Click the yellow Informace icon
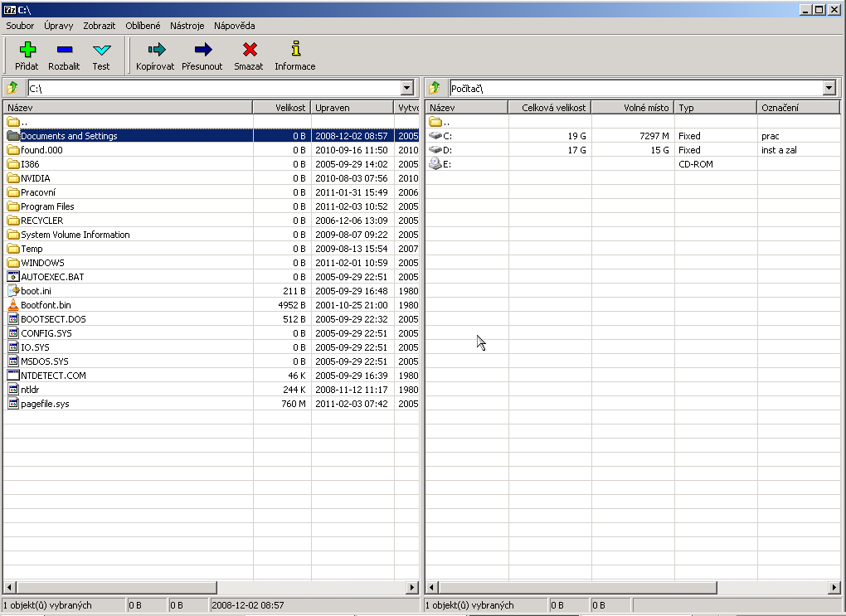This screenshot has height=616, width=846. [x=294, y=51]
